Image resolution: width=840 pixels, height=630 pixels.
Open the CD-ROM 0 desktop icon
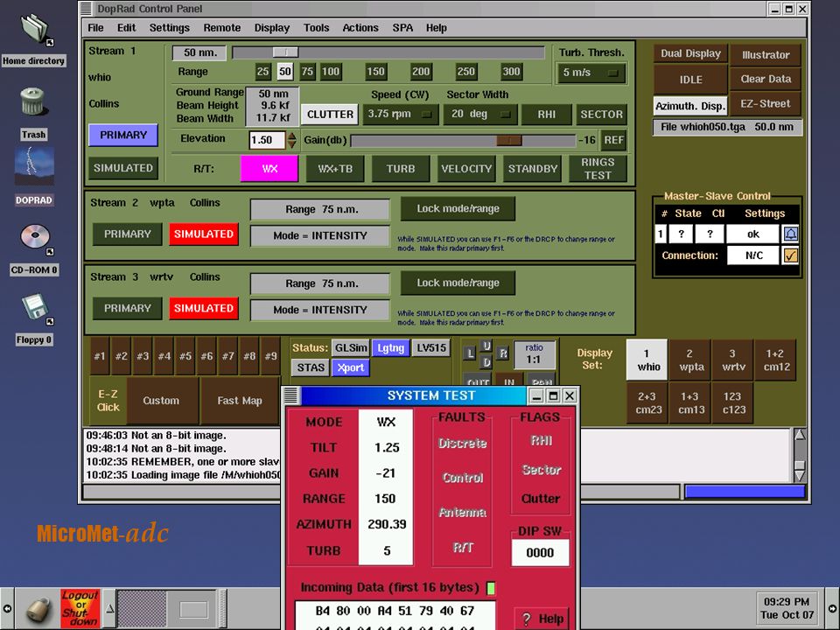[36, 238]
